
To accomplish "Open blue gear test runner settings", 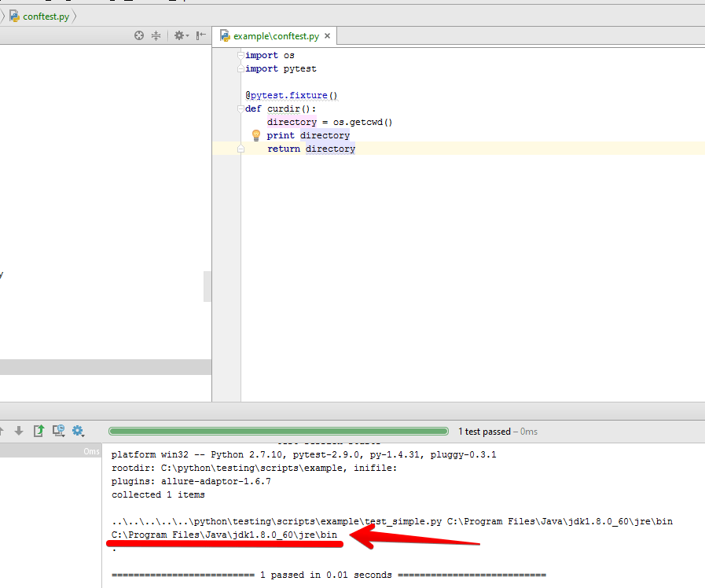I will [x=79, y=431].
